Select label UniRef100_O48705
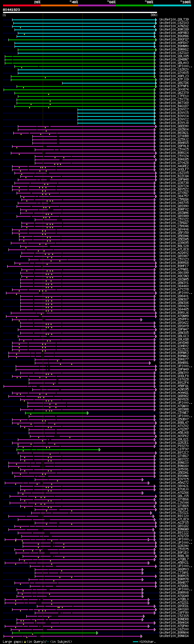The image size is (194, 644). click(x=174, y=203)
